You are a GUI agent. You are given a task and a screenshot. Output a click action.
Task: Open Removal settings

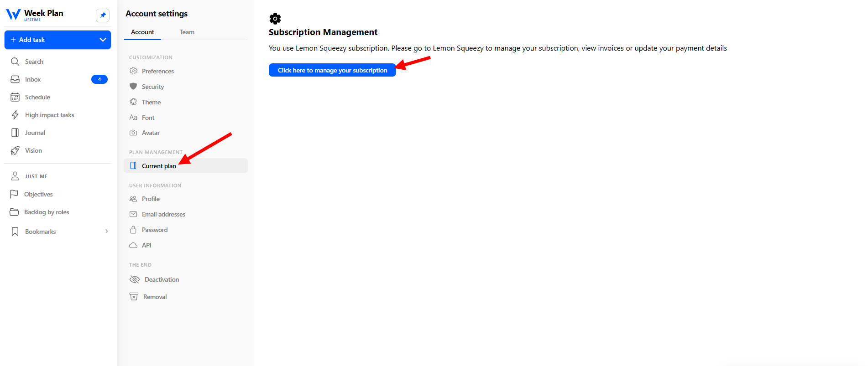coord(155,297)
